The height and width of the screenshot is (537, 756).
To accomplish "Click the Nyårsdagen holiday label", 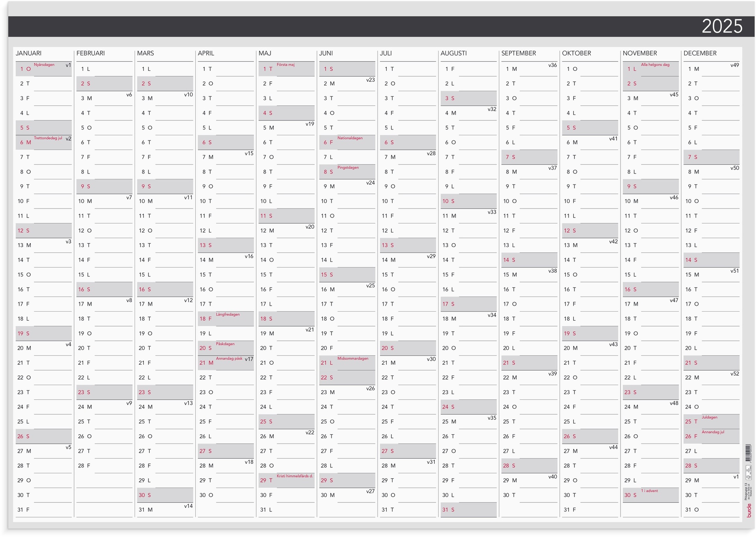I will click(44, 65).
